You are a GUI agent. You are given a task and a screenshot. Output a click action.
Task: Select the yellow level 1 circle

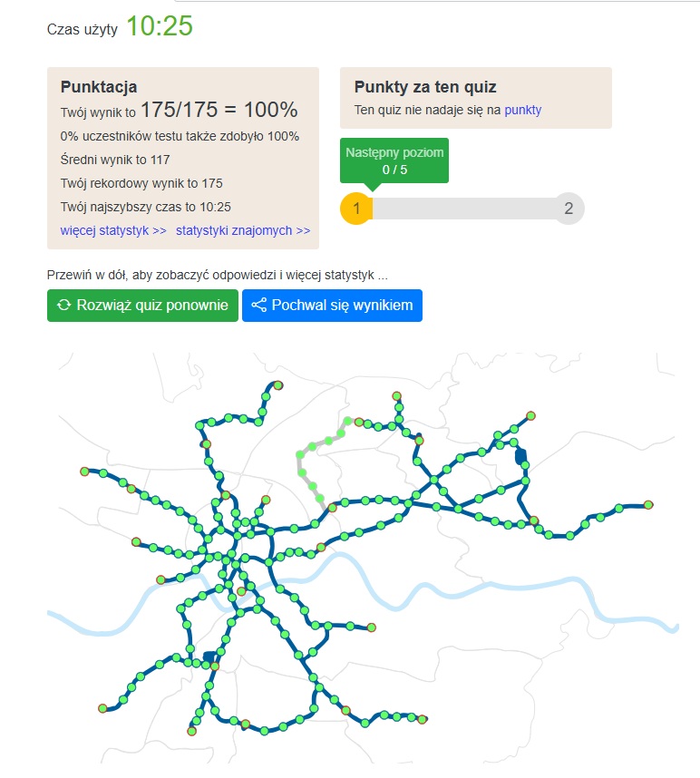pos(356,209)
